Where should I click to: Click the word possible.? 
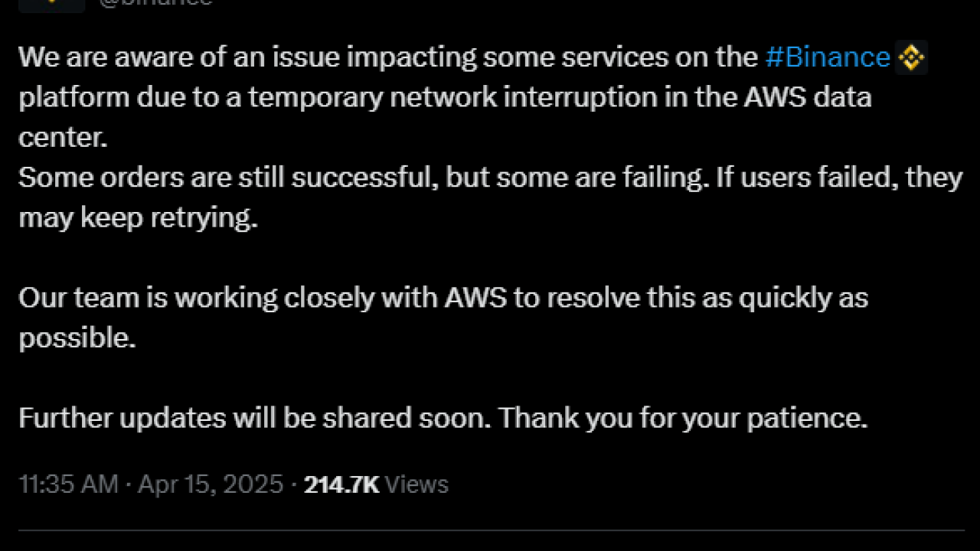[x=77, y=337]
